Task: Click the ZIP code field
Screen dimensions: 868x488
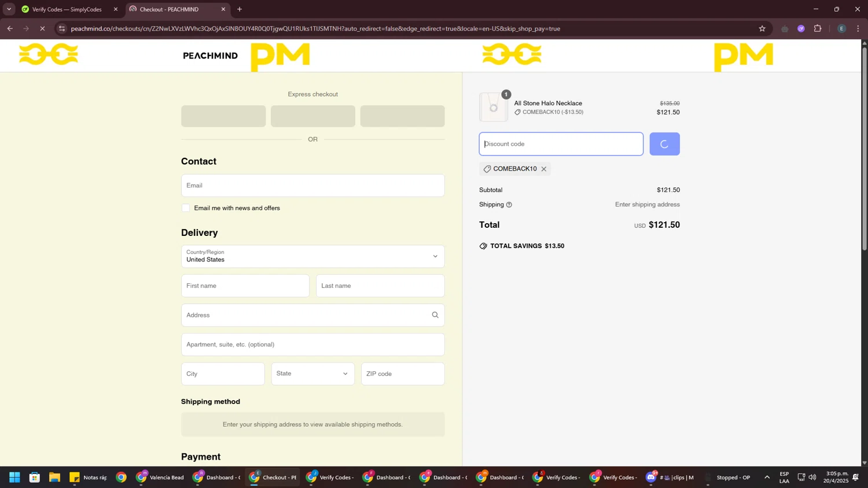Action: 403,374
